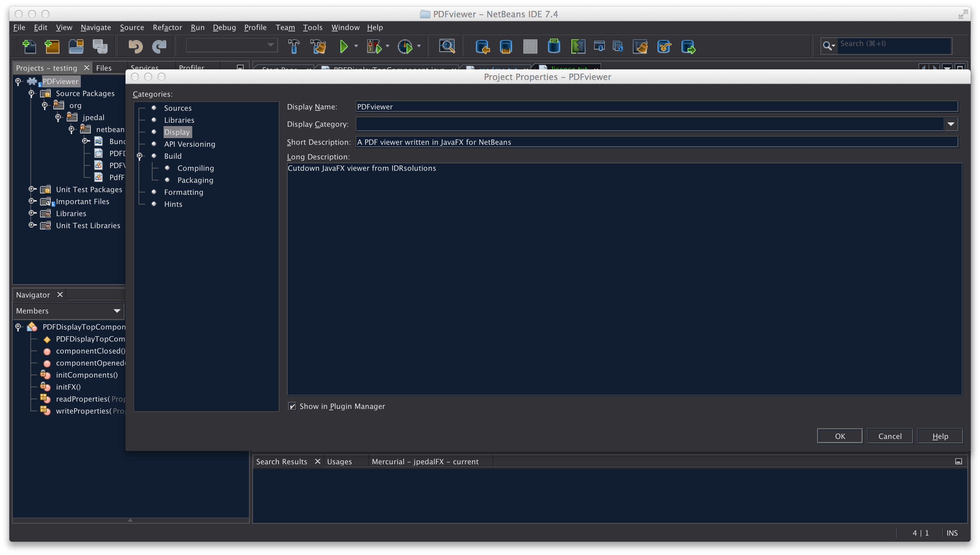Click the Profile Project clock icon
This screenshot has height=555, width=980.
pos(405,46)
